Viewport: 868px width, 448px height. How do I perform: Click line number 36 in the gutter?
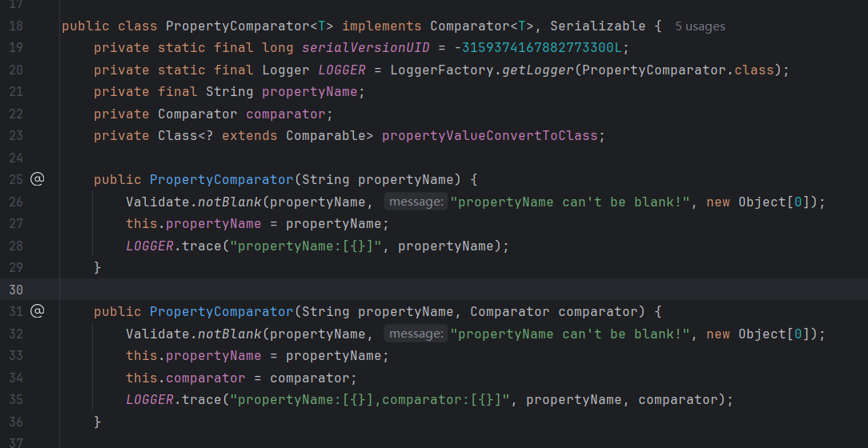[x=16, y=421]
